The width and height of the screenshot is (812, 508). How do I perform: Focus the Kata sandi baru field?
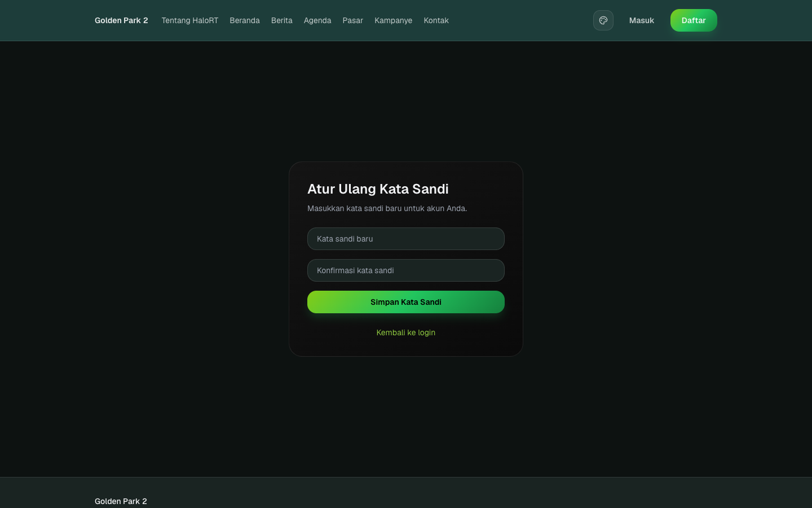pyautogui.click(x=406, y=239)
